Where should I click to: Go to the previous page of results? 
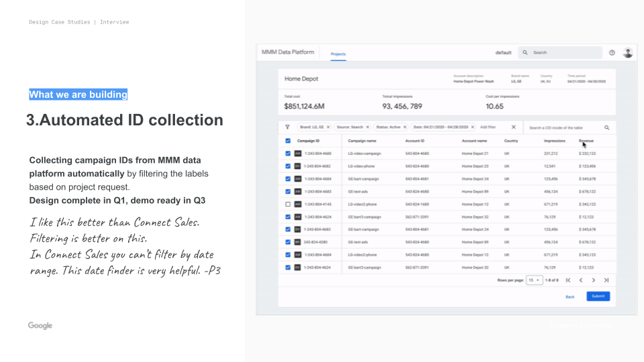pyautogui.click(x=581, y=280)
